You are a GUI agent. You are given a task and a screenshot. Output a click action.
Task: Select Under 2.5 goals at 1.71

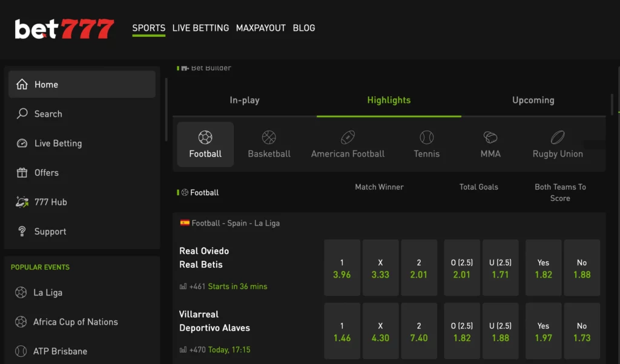[x=500, y=268]
